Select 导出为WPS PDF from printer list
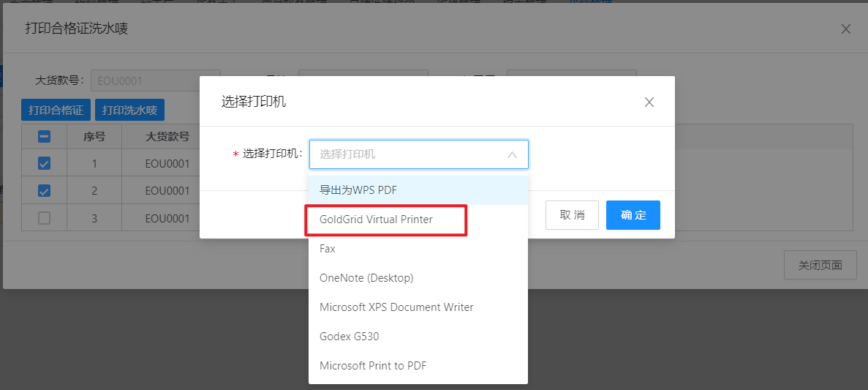The width and height of the screenshot is (868, 390). coord(418,190)
